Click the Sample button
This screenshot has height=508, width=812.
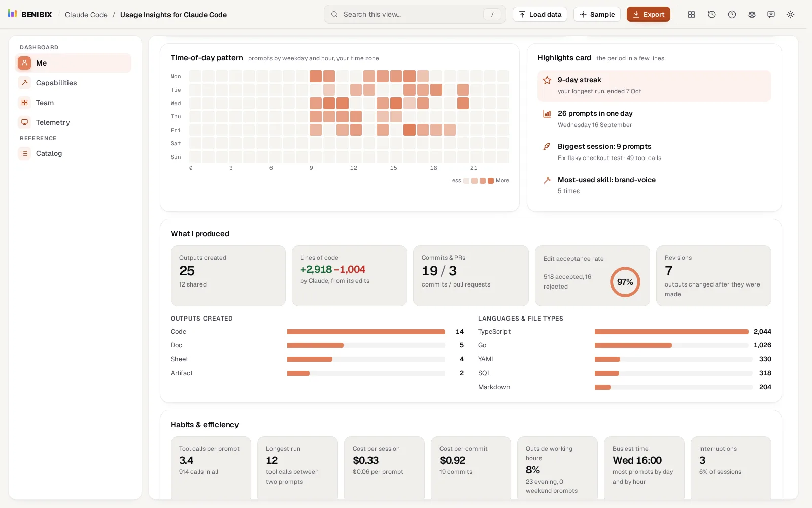coord(597,14)
